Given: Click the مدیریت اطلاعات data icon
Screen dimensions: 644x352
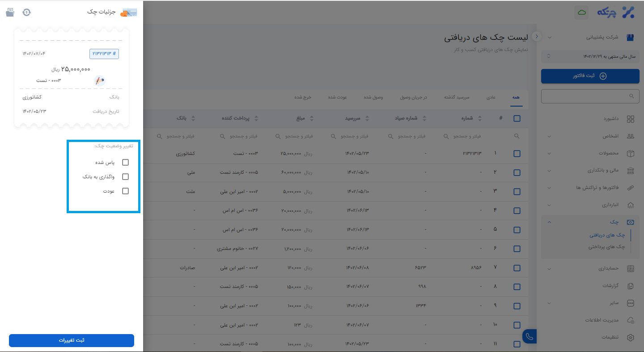Looking at the screenshot, I should [x=631, y=320].
